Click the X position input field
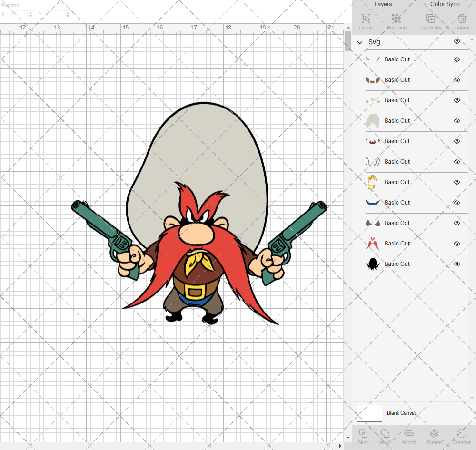 coord(18,15)
